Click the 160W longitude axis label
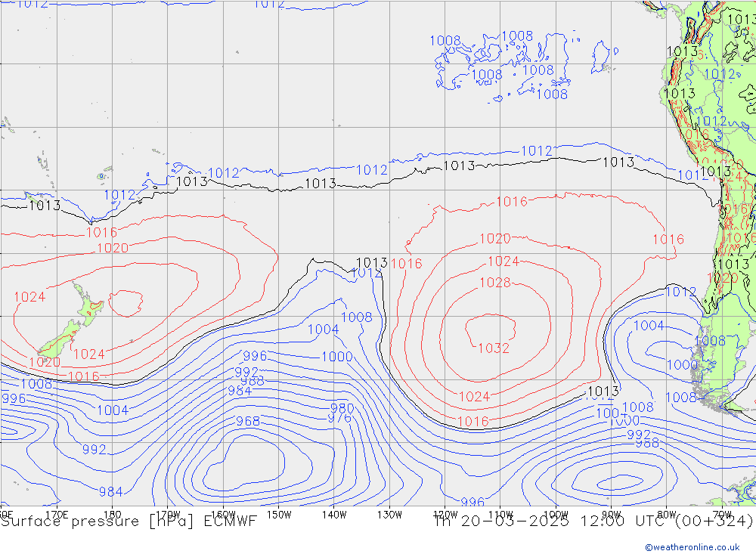 pyautogui.click(x=223, y=515)
